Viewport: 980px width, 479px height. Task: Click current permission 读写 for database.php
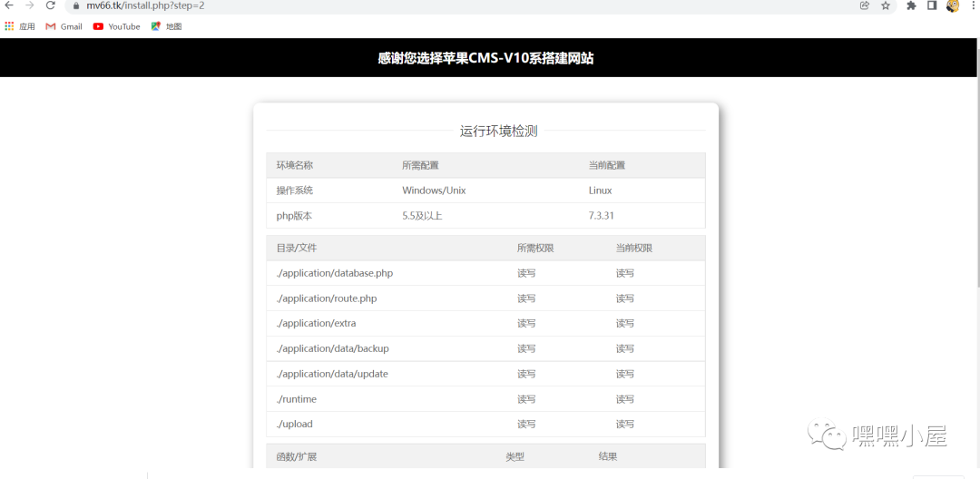coord(625,273)
